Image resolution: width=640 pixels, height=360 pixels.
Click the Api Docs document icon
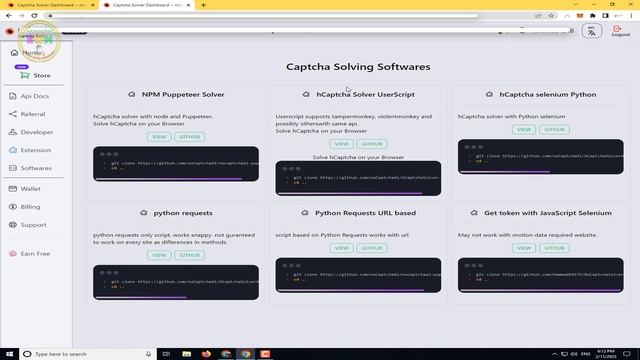click(13, 96)
